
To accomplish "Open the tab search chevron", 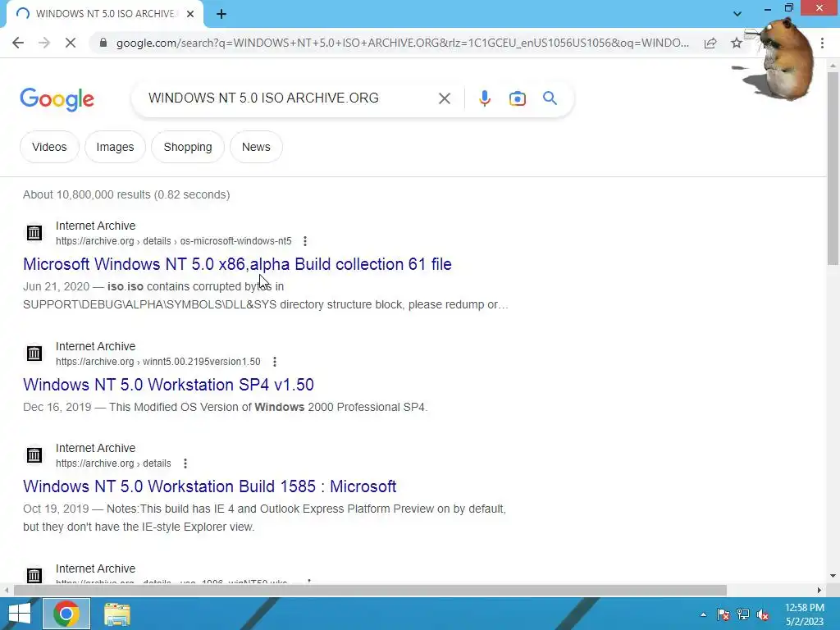I will pyautogui.click(x=737, y=14).
